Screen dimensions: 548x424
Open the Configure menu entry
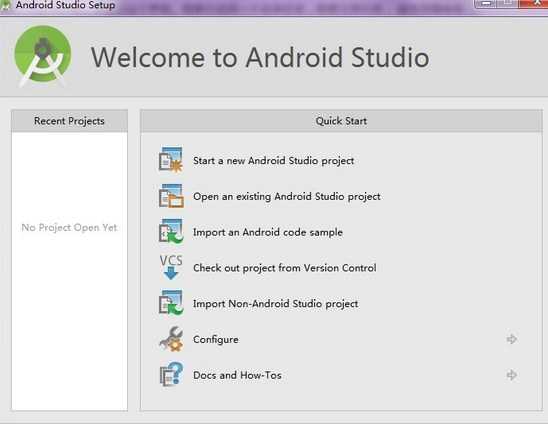point(216,339)
